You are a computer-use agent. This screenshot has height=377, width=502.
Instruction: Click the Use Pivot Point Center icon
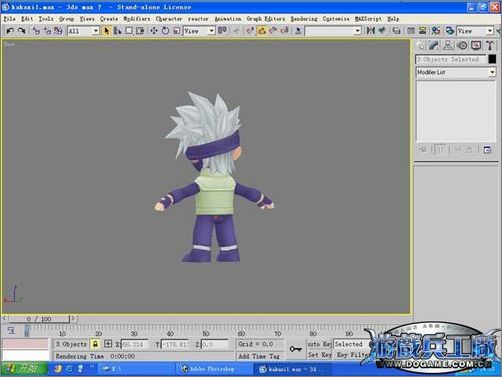pyautogui.click(x=222, y=31)
